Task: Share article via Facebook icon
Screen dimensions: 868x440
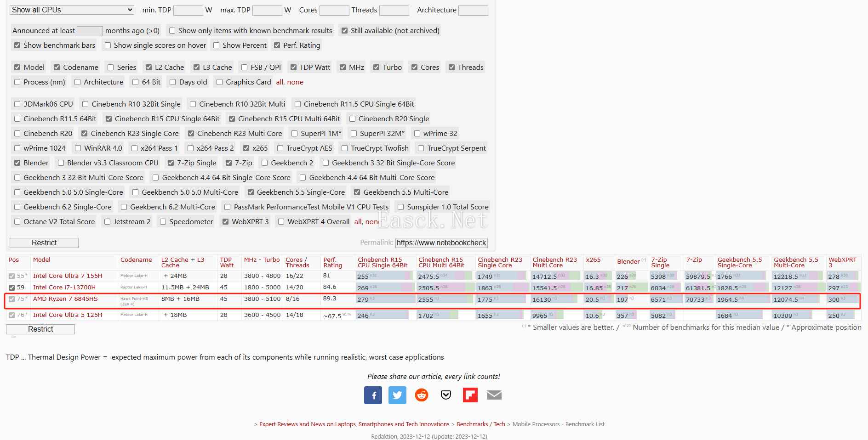Action: (x=373, y=395)
